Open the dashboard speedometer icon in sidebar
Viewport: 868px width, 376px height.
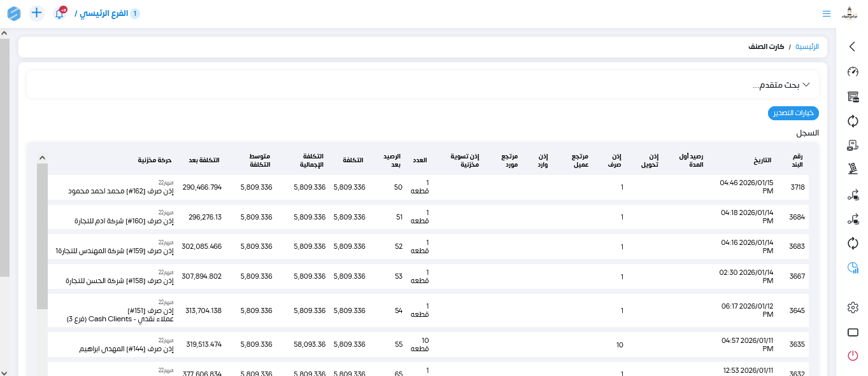click(853, 72)
